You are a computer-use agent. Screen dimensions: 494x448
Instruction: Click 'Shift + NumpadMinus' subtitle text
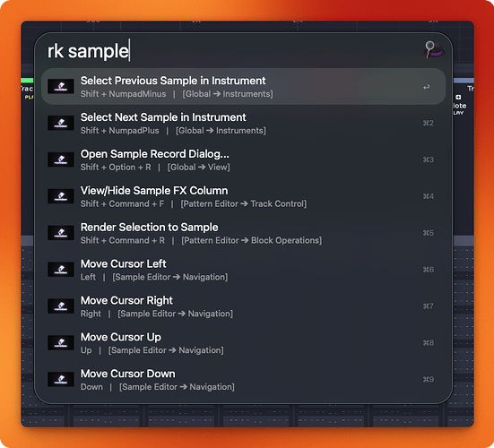click(123, 94)
